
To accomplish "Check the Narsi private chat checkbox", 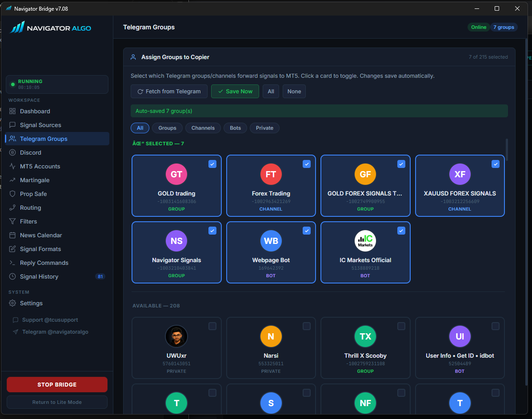I will [x=307, y=326].
